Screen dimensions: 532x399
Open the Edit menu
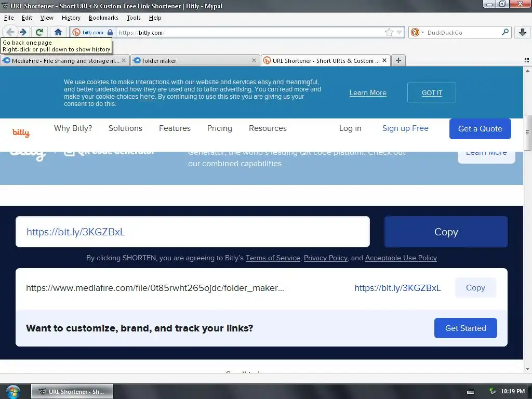tap(27, 18)
